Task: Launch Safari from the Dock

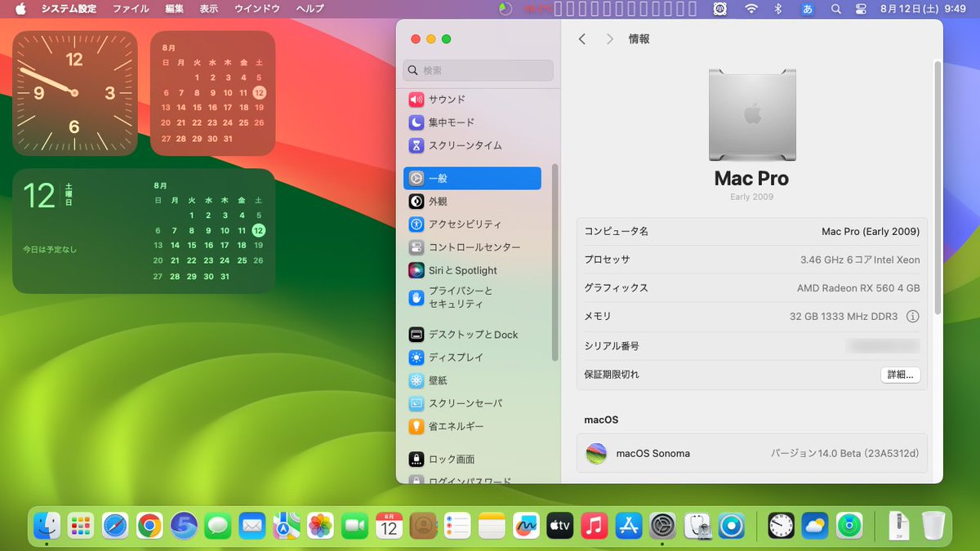Action: (115, 527)
